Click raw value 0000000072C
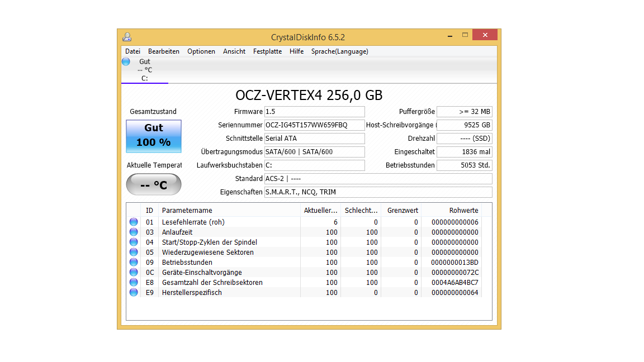 pos(454,272)
